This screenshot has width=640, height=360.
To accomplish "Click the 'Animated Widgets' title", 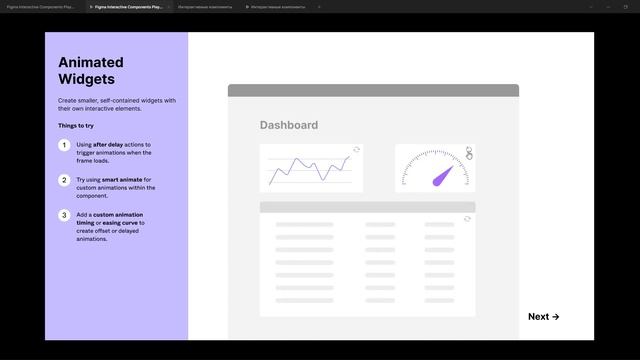I will (x=91, y=71).
